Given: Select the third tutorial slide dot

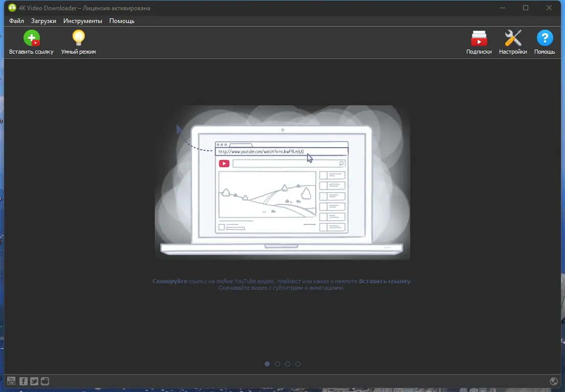Looking at the screenshot, I should pyautogui.click(x=288, y=364).
